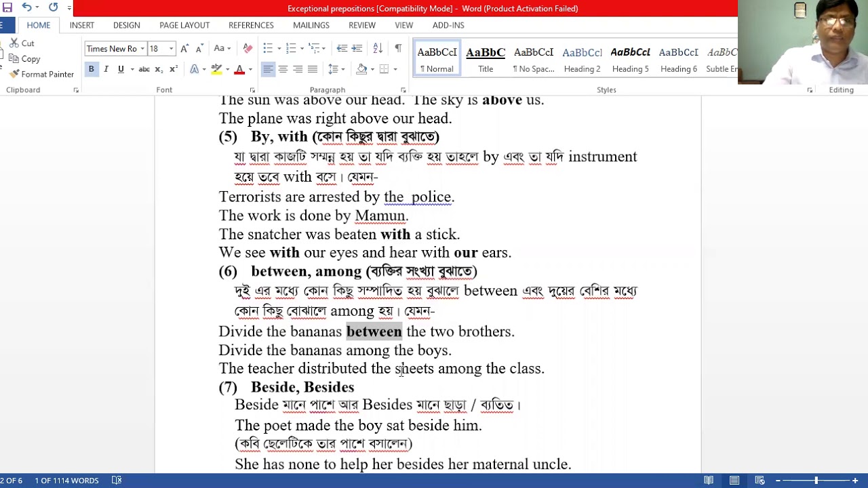Justify the paragraph text
Screen dimensions: 868x488
(313, 69)
